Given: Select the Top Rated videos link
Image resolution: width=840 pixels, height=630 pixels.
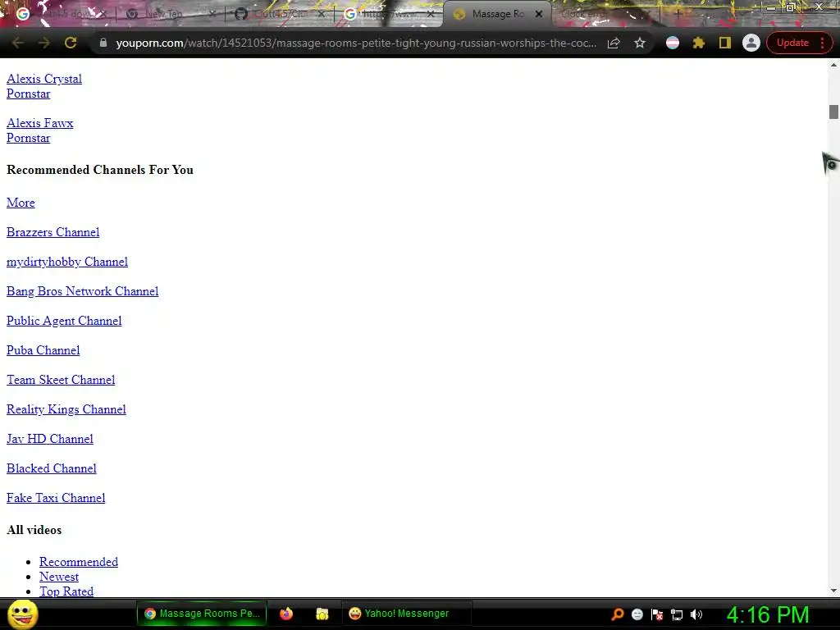Looking at the screenshot, I should 66,591.
